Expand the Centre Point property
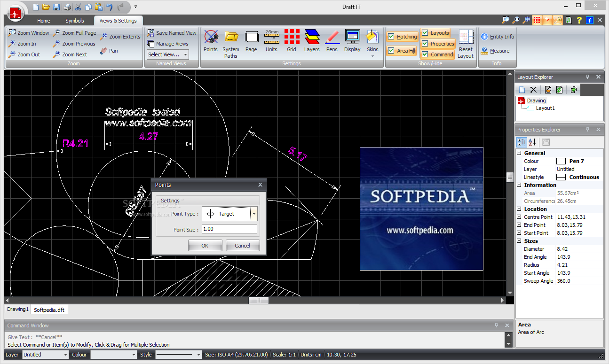The height and width of the screenshot is (364, 609). [x=519, y=217]
